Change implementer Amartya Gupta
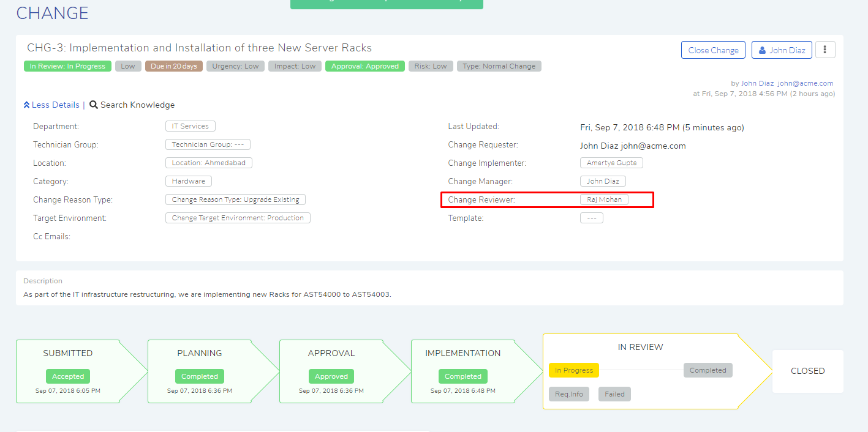 611,163
